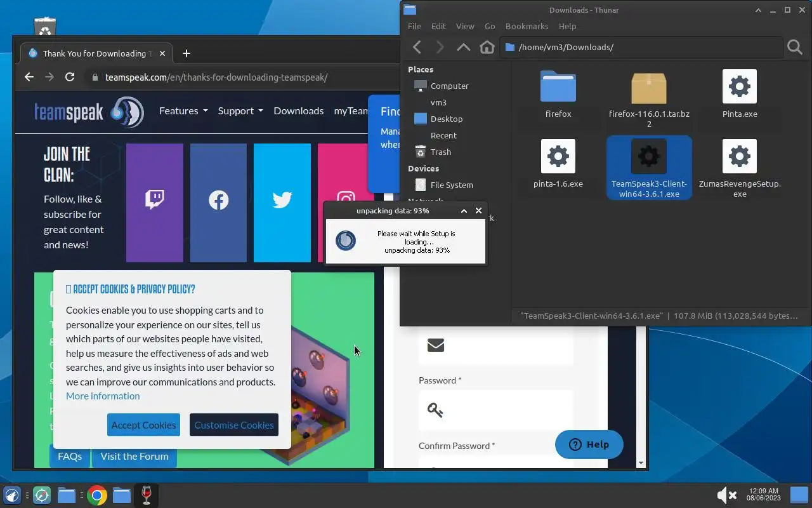Open the More information link
The height and width of the screenshot is (508, 812).
click(103, 396)
